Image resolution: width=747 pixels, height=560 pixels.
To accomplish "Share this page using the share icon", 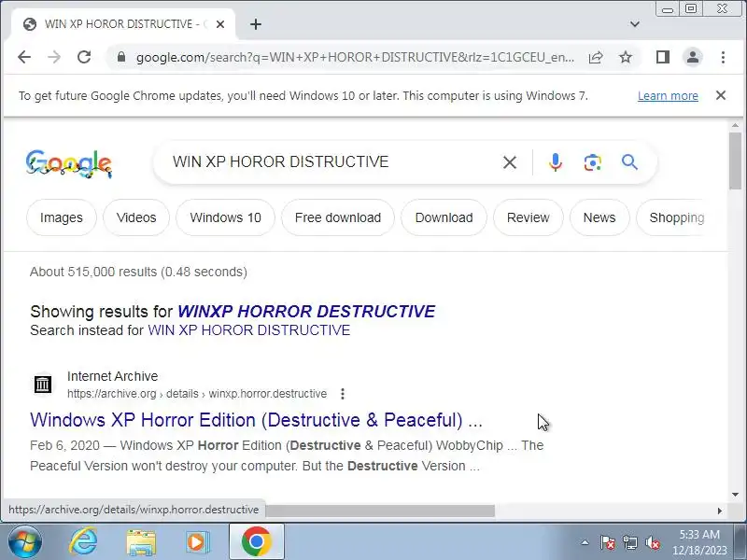I will coord(596,58).
